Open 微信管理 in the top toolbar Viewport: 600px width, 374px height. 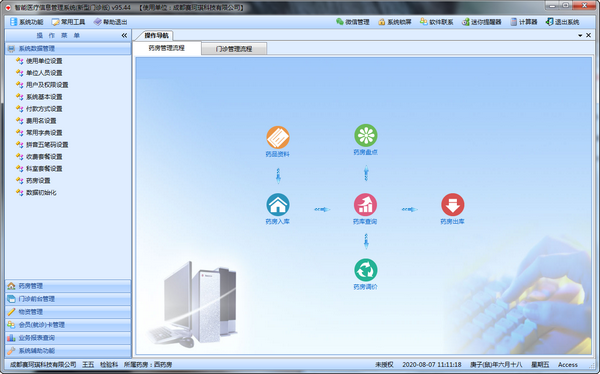[353, 22]
